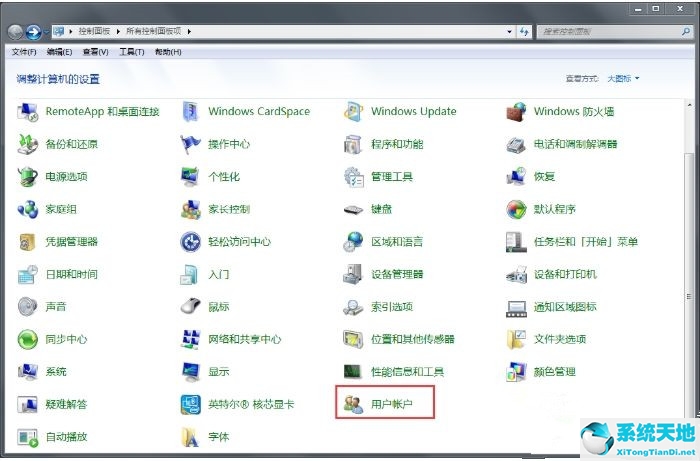Click the 自动播放 link
Screen dimensions: 700x461
(66, 437)
